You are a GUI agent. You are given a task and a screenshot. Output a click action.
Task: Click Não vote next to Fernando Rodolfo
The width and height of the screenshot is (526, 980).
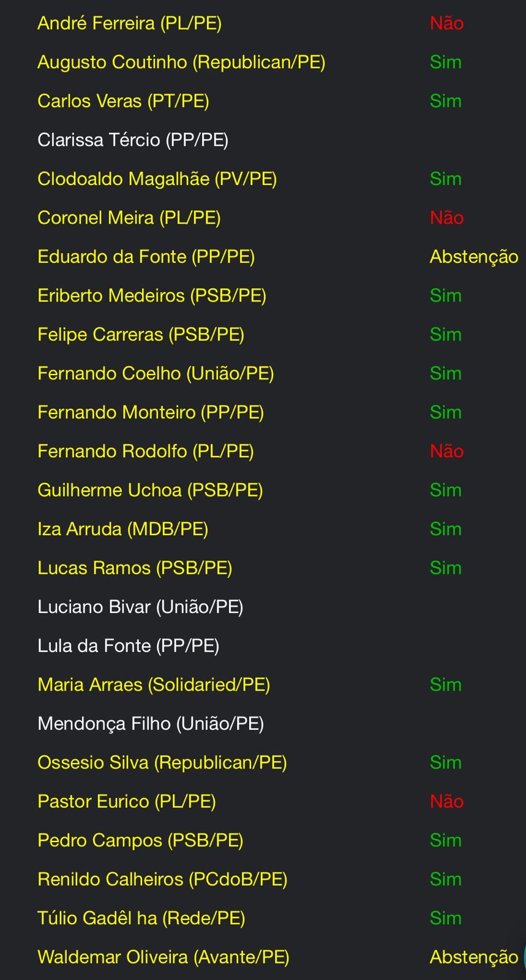(x=446, y=452)
